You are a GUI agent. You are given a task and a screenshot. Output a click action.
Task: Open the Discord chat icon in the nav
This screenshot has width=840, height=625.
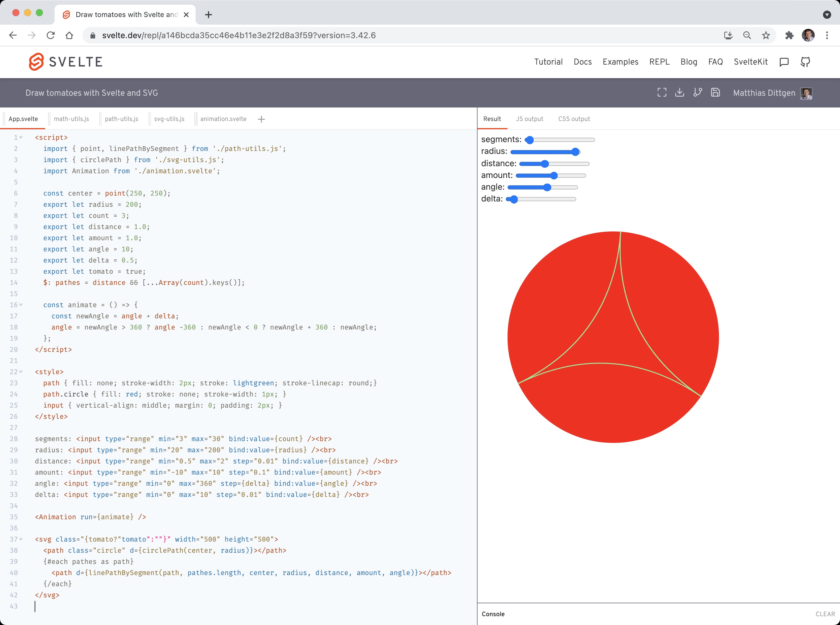784,62
